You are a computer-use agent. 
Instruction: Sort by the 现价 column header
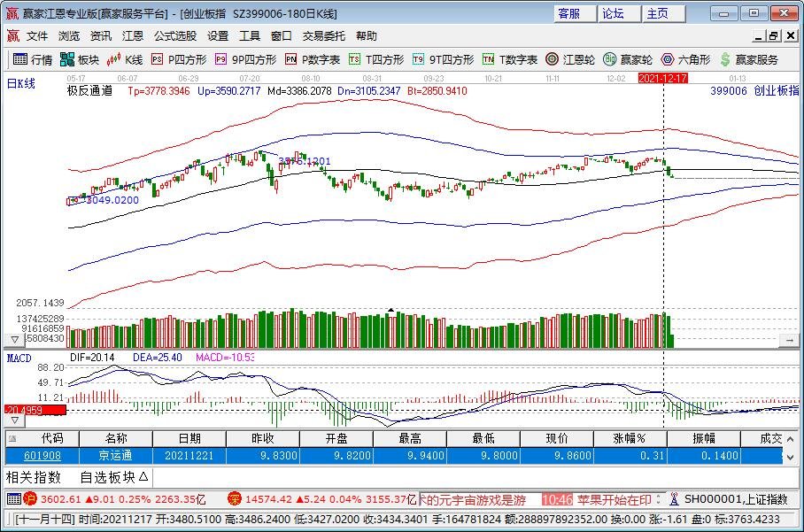click(556, 439)
